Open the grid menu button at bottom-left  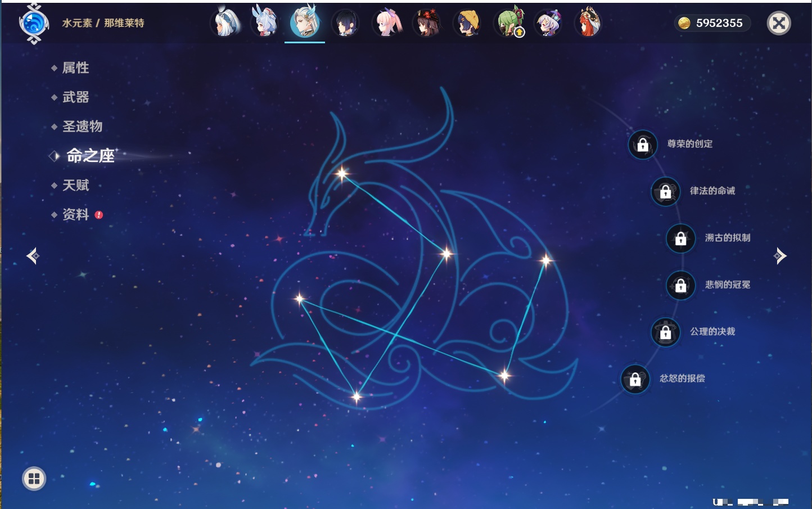click(x=34, y=479)
